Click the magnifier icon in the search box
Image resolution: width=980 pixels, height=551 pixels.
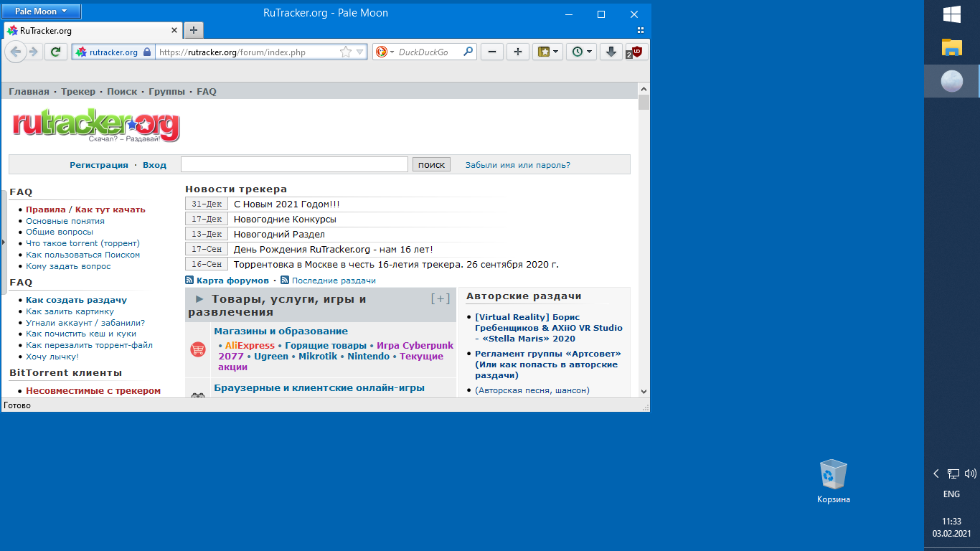pyautogui.click(x=468, y=52)
